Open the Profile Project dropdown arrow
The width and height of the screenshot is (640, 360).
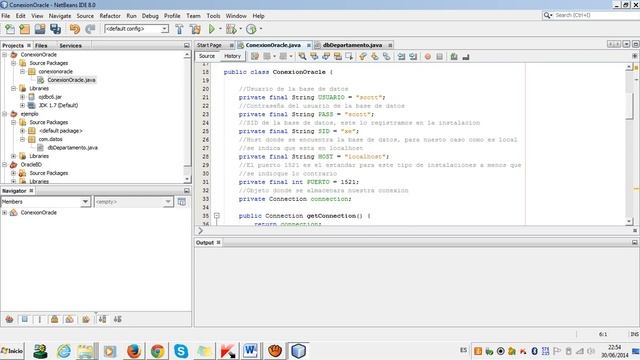coord(260,29)
